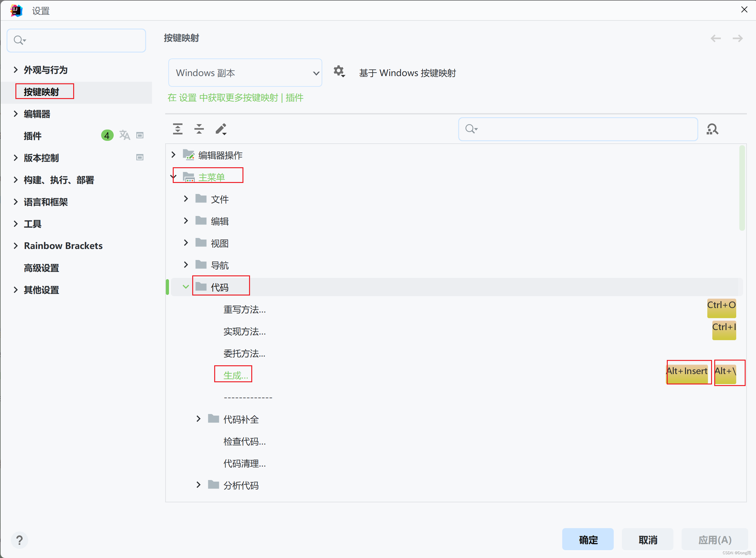Select 高级设置 in the settings sidebar
This screenshot has height=558, width=756.
point(41,268)
